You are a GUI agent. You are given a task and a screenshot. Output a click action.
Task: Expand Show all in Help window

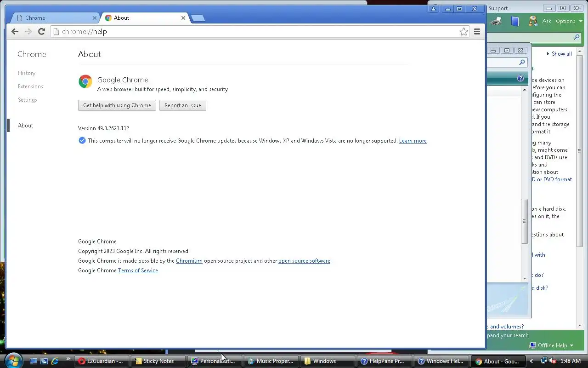[559, 54]
